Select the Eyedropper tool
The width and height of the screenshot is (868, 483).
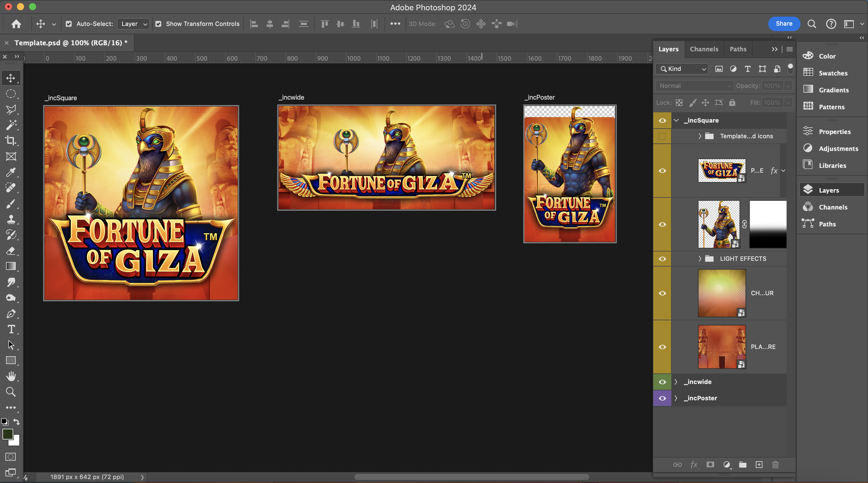(x=11, y=172)
